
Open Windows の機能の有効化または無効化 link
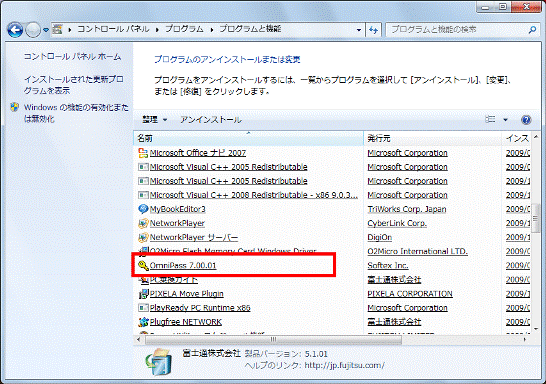76,113
